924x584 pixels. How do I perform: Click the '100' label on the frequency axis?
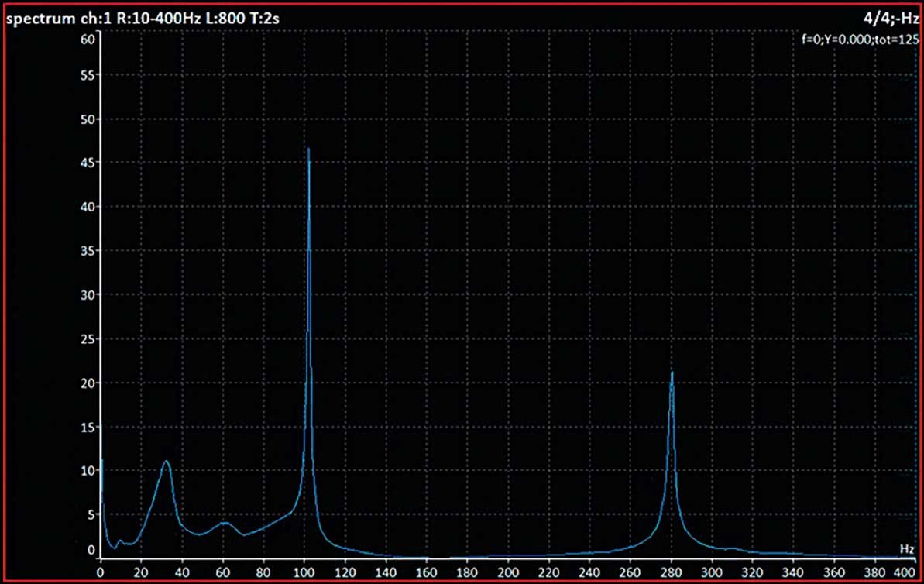pyautogui.click(x=304, y=572)
